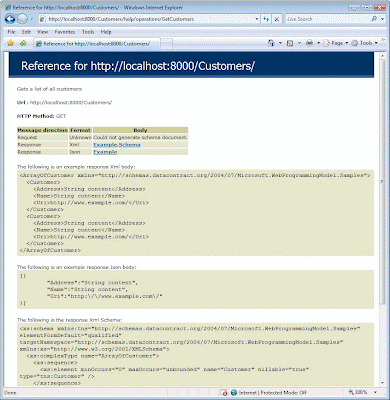Maximize the Internet Explorer window
This screenshot has width=390, height=400.
click(x=368, y=7)
